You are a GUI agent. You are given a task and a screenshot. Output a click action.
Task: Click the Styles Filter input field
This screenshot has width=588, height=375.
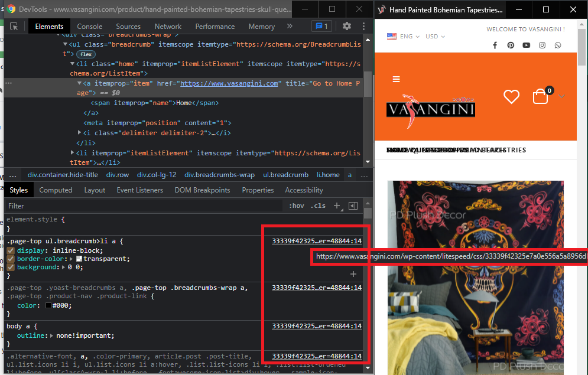coord(144,206)
